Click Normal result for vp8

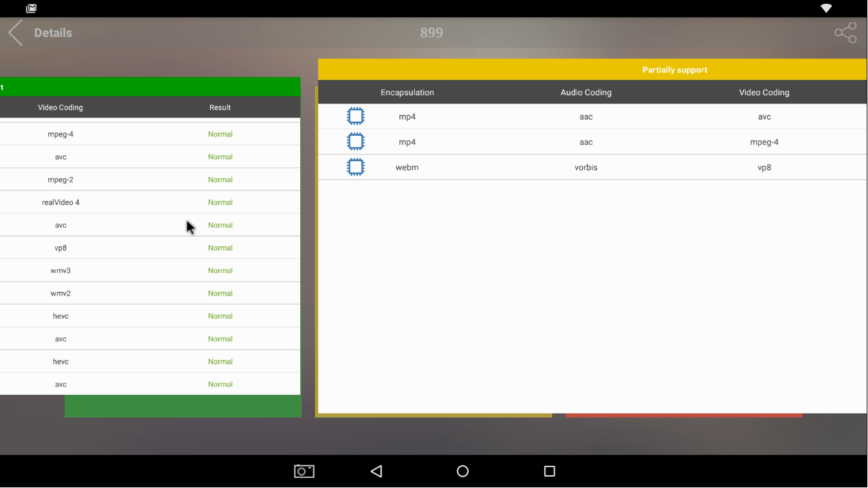click(220, 248)
